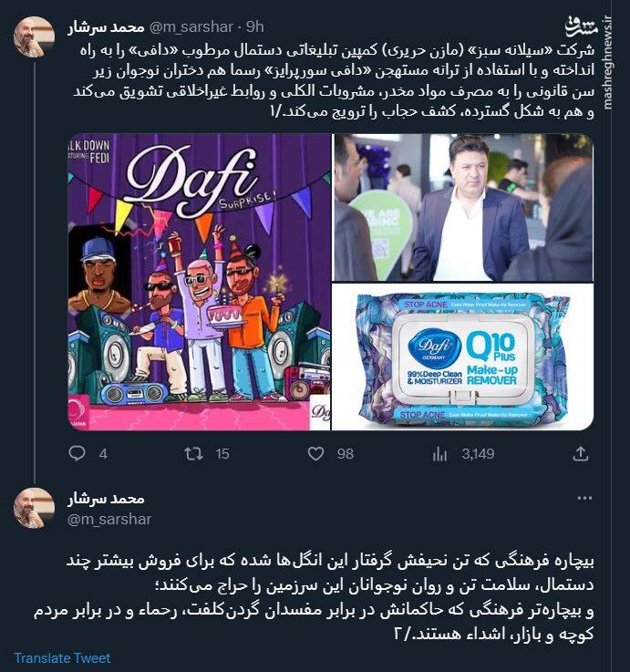This screenshot has height=672, width=630.
Task: Open the @m_sarshar handle in first tweet
Action: point(191,27)
